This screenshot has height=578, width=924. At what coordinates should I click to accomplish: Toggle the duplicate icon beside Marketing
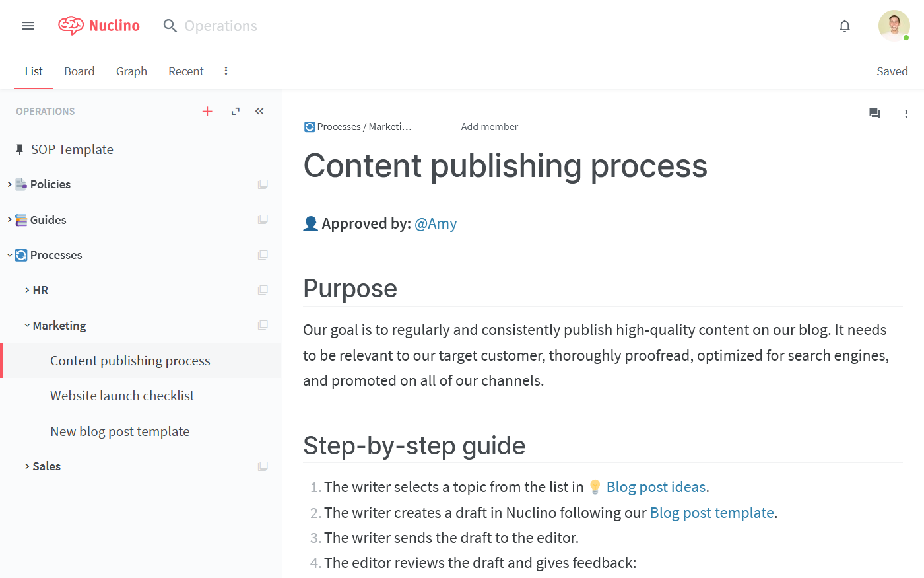point(263,324)
